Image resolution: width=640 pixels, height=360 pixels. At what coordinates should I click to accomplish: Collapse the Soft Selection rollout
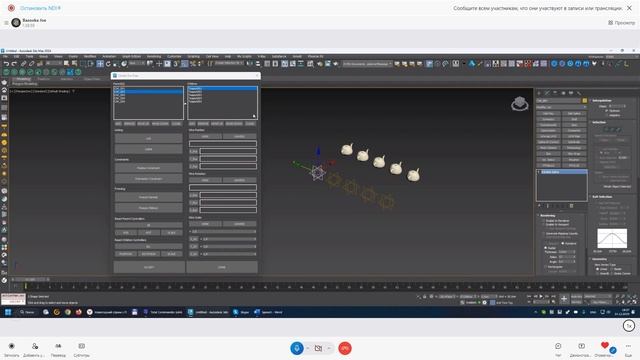602,197
